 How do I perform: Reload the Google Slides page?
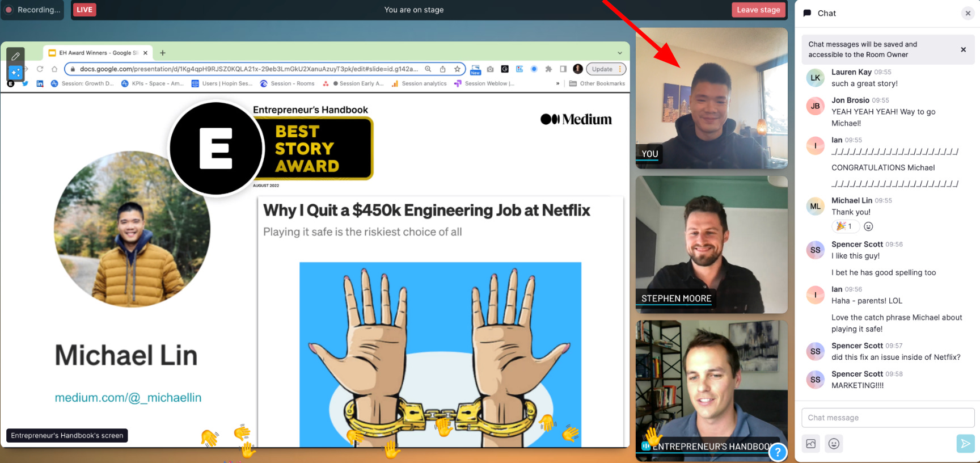[40, 69]
